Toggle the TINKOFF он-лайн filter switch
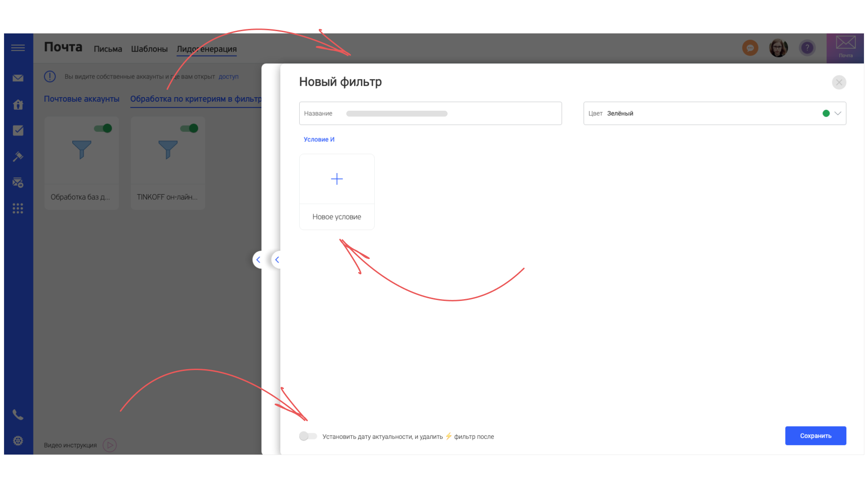The height and width of the screenshot is (488, 868). [x=189, y=128]
